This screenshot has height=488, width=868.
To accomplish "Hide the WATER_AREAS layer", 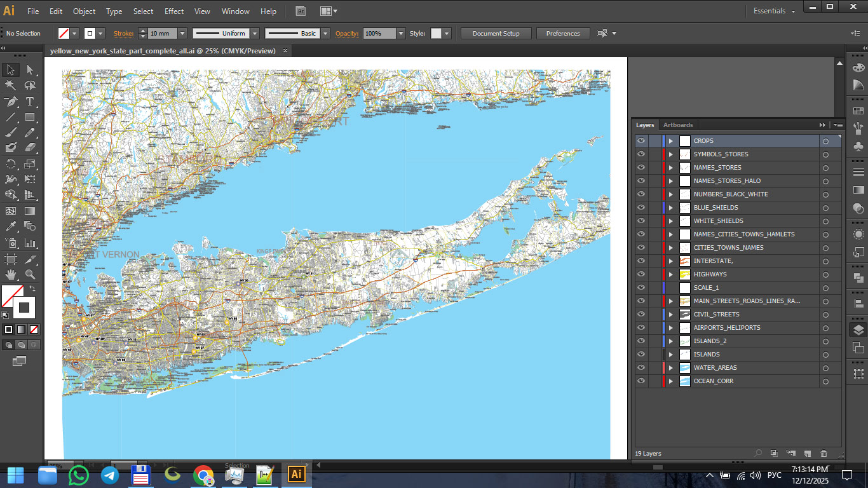I will [641, 368].
